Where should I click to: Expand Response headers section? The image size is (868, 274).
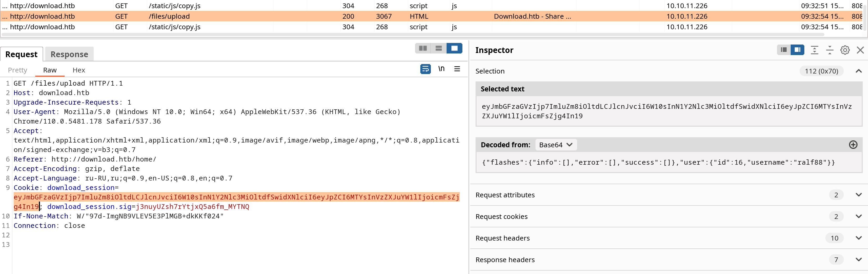tap(859, 260)
